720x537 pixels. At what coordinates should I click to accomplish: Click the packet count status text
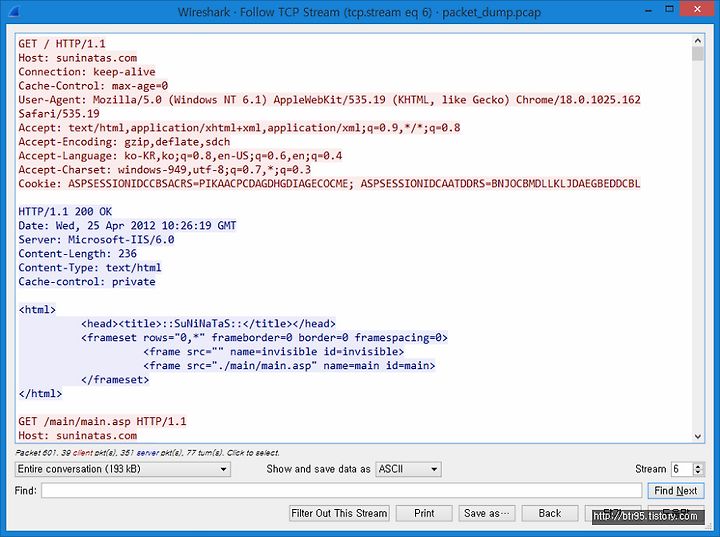click(x=147, y=453)
